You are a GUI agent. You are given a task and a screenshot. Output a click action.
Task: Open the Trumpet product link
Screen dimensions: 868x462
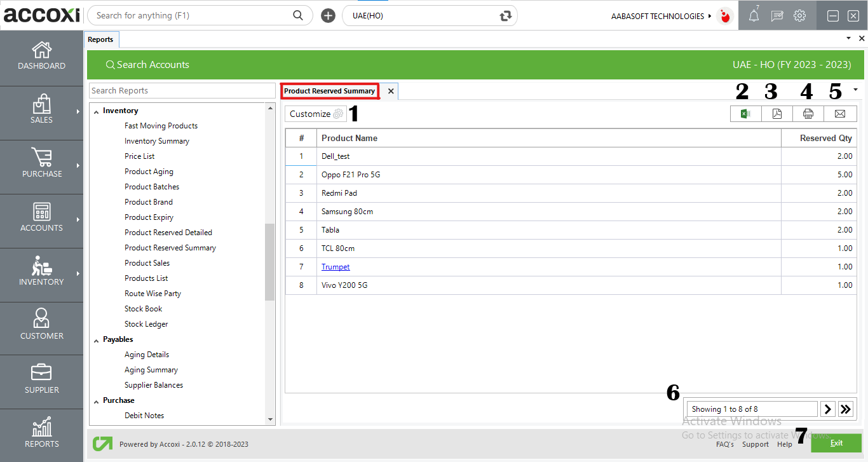[x=336, y=266]
